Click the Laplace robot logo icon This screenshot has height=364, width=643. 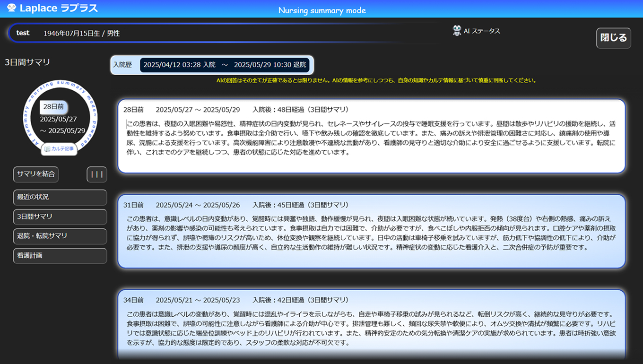tap(12, 8)
